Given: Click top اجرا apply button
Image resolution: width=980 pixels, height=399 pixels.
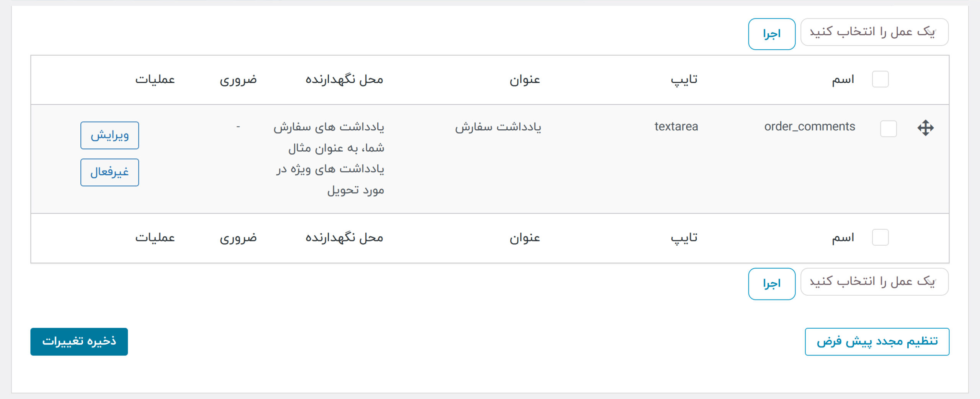Looking at the screenshot, I should point(772,34).
